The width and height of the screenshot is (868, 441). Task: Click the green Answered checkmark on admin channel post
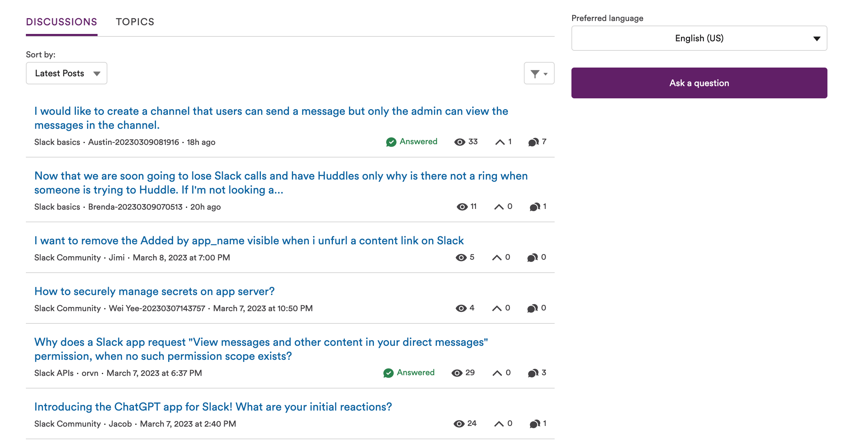[x=391, y=142]
